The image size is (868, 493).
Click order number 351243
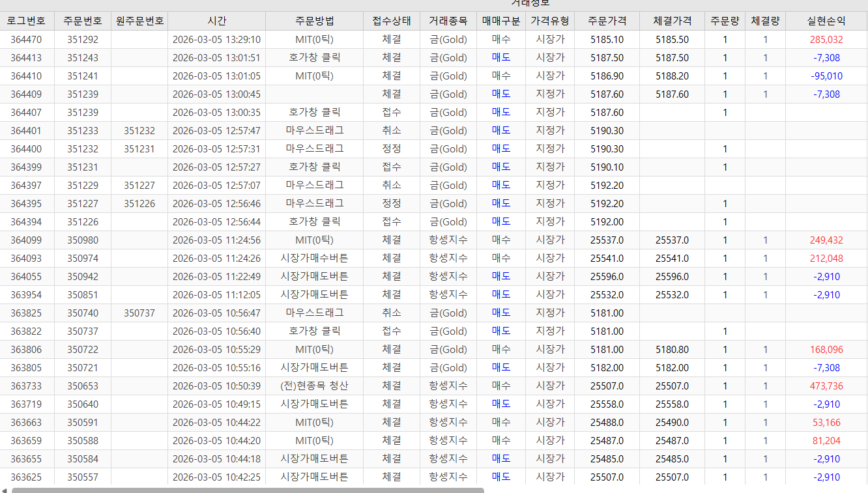coord(82,57)
